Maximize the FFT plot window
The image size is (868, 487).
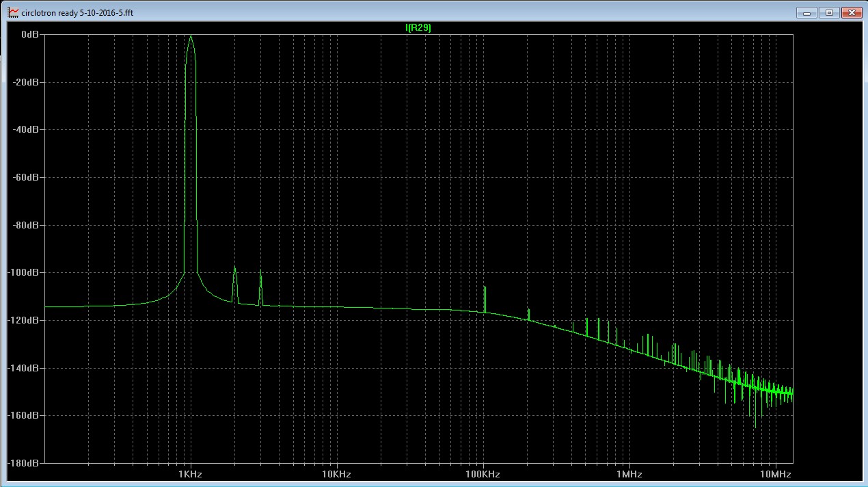click(829, 12)
